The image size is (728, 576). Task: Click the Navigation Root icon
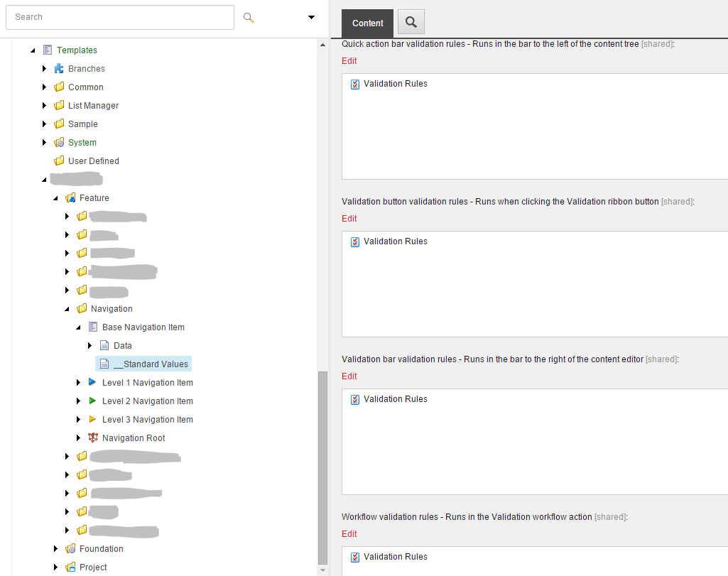[93, 438]
